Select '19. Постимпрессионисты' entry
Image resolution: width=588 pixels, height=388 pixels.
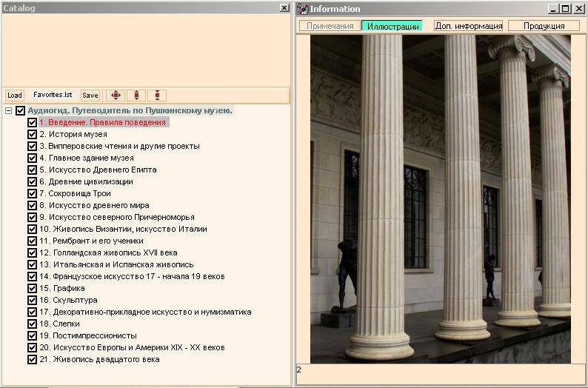pyautogui.click(x=87, y=335)
